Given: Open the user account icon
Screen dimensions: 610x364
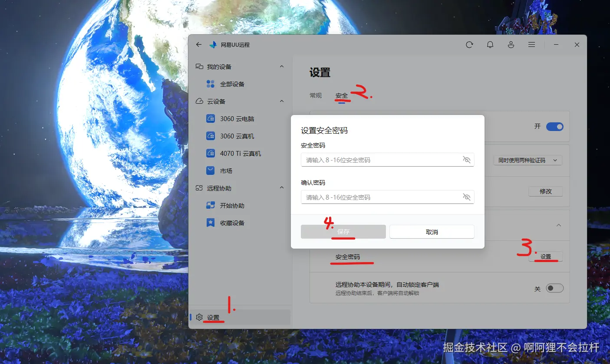Looking at the screenshot, I should 511,45.
